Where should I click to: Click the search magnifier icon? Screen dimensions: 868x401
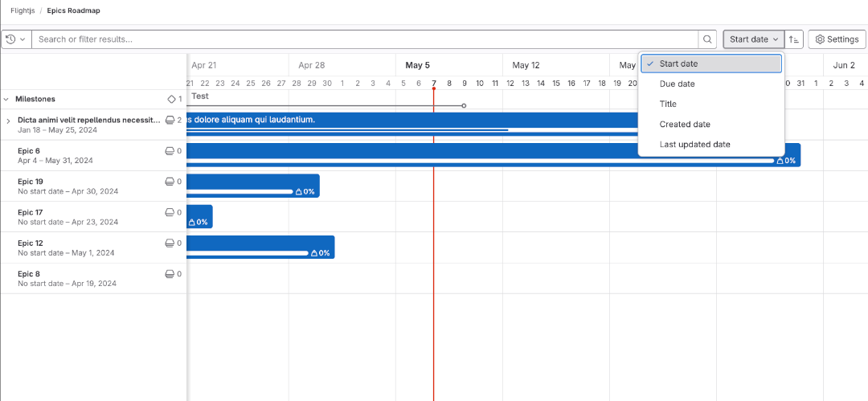[707, 39]
